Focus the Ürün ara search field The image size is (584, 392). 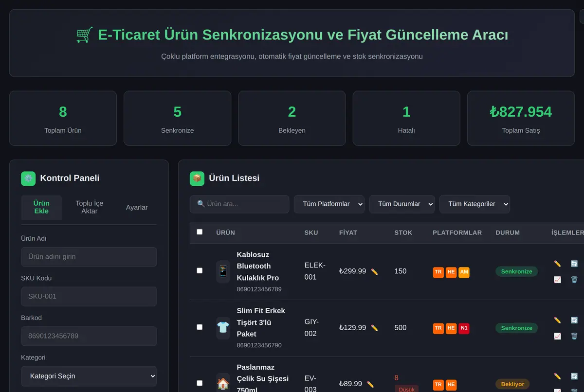pos(239,204)
